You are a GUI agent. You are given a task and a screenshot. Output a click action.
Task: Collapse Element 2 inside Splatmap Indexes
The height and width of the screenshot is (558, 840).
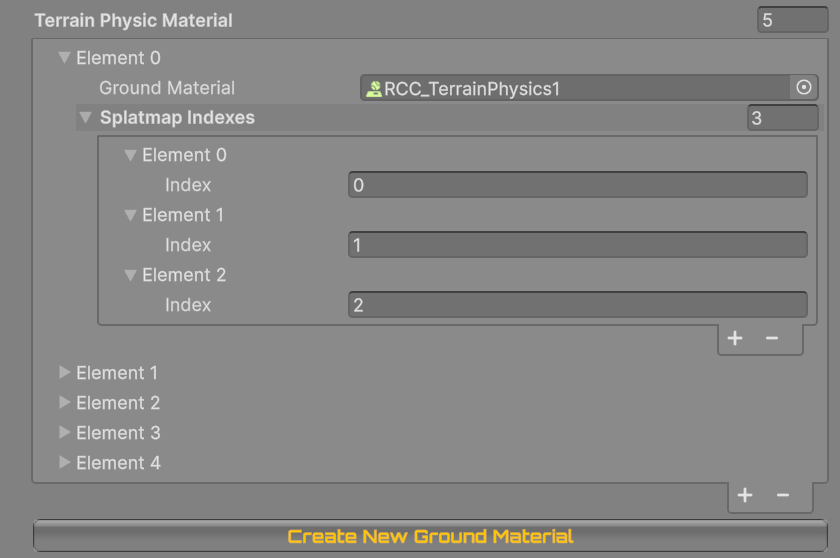130,275
